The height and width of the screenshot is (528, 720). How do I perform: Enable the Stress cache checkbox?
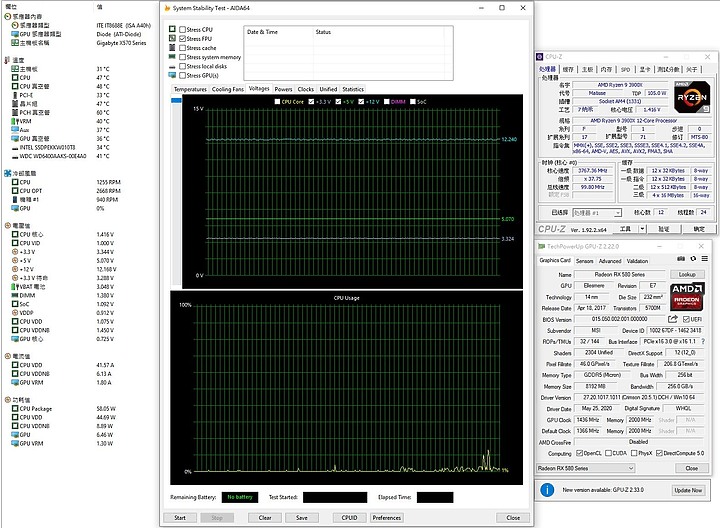click(x=182, y=48)
